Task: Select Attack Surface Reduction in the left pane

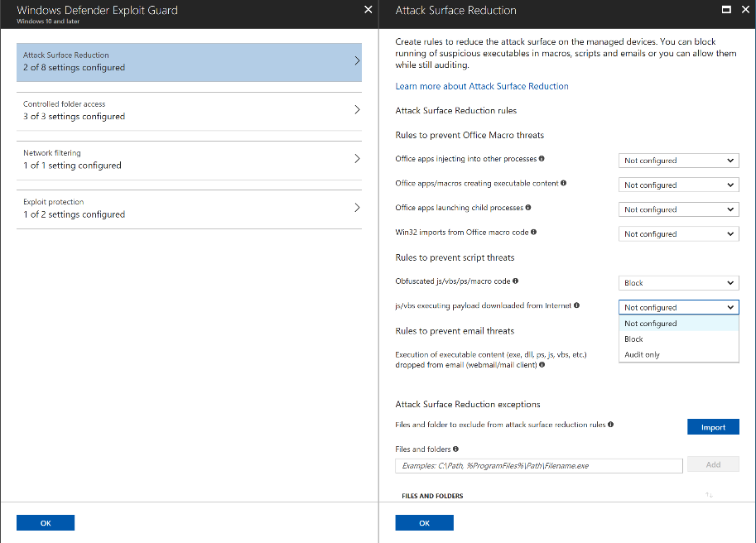Action: point(188,61)
